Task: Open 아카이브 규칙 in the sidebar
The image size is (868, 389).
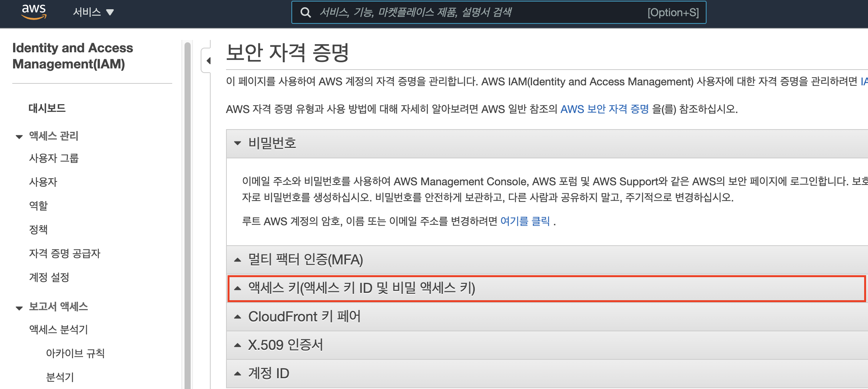Action: [x=75, y=353]
